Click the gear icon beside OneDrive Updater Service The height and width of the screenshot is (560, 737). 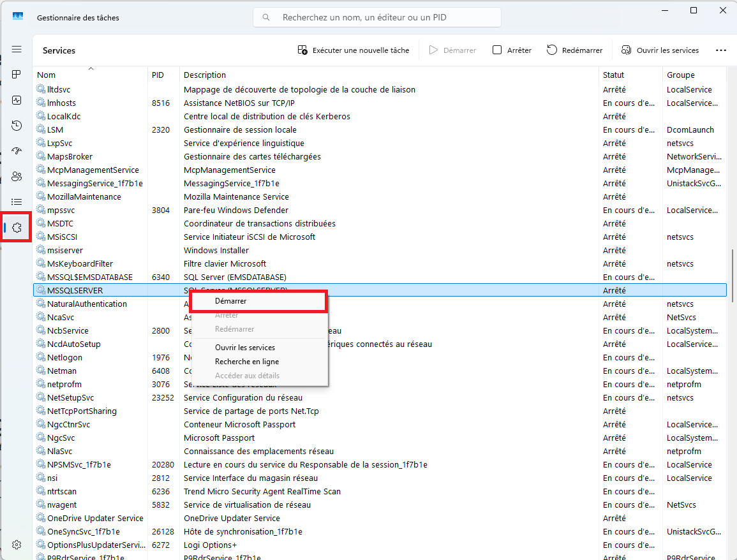pos(41,518)
